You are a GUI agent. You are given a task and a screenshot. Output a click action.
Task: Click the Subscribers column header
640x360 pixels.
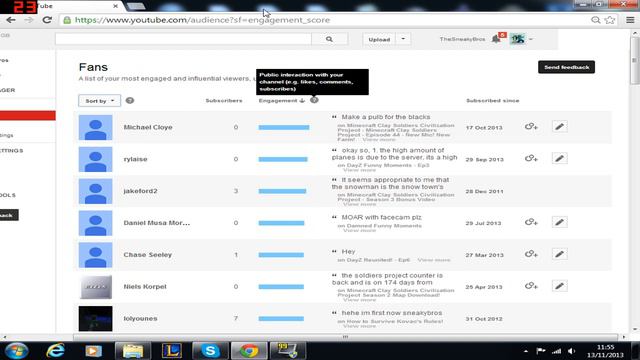click(224, 100)
